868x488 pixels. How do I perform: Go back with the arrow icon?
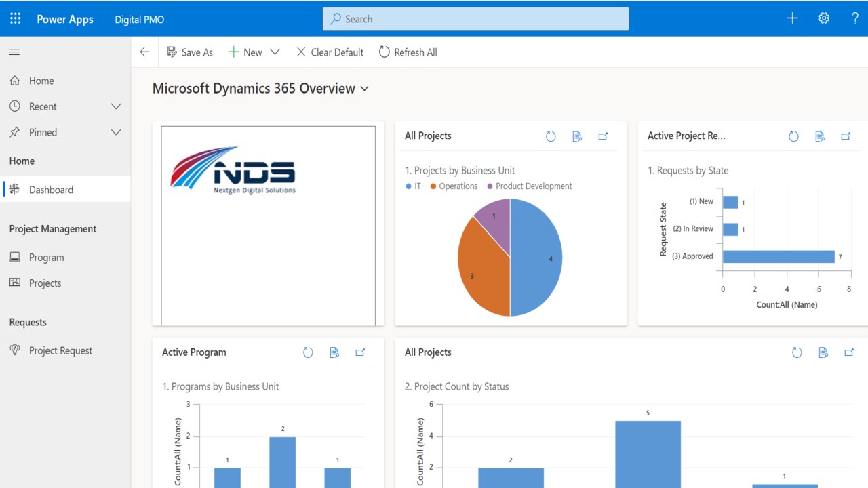[144, 52]
